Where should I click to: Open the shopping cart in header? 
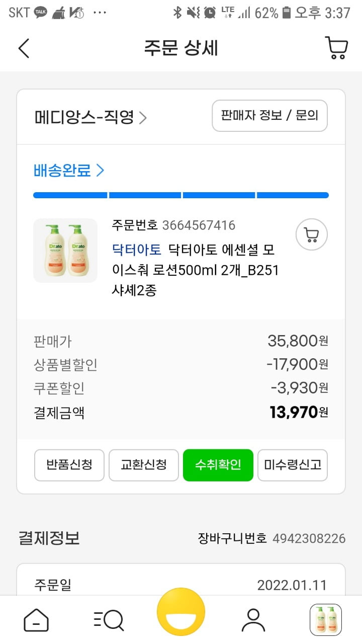click(x=336, y=48)
